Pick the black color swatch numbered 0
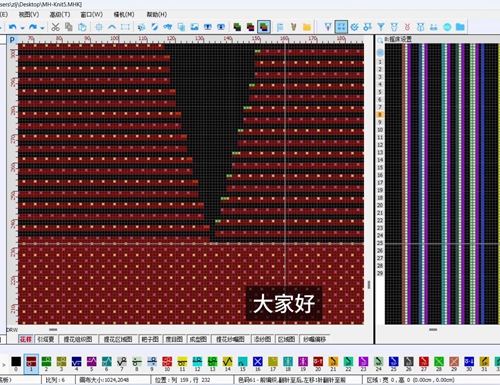Screen dimensions: 500x385 pyautogui.click(x=16, y=361)
